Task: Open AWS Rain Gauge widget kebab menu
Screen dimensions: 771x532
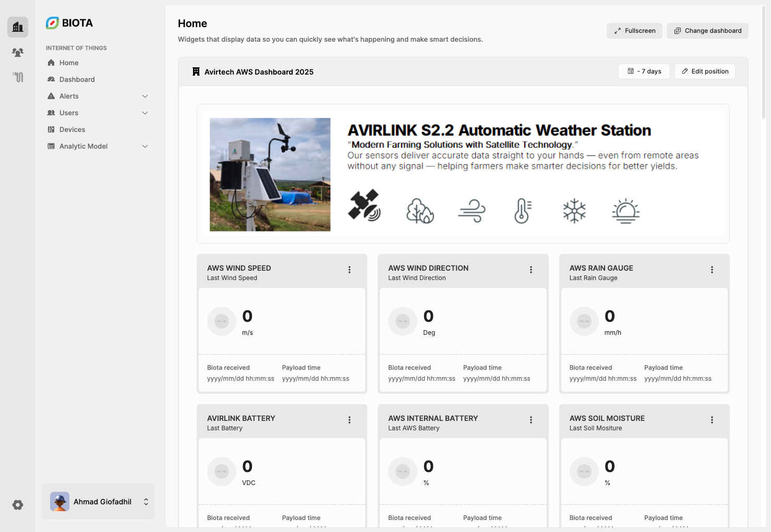Action: 712,270
